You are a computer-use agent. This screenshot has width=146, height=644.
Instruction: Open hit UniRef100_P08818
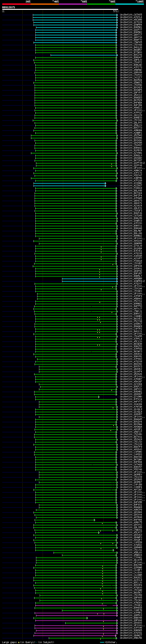click(x=131, y=261)
